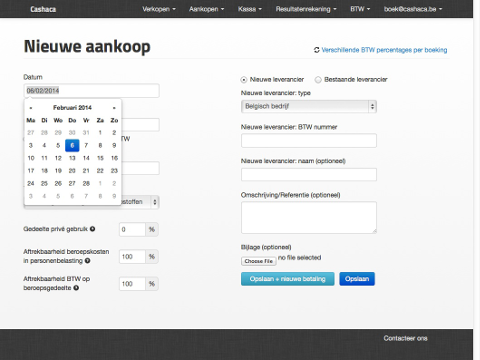Click Februari 2014 calendar title
This screenshot has height=360, width=480.
[x=72, y=108]
